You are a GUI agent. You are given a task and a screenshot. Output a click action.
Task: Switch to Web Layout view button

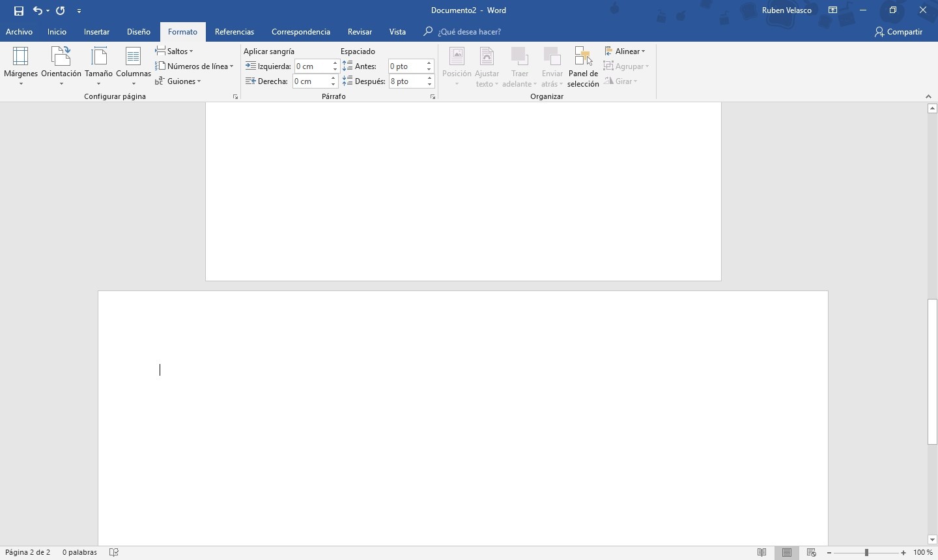(x=812, y=552)
